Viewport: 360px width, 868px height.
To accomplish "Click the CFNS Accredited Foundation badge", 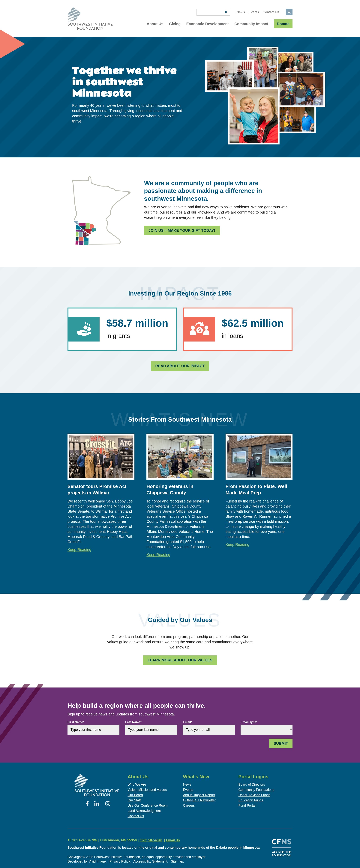I will 282,847.
